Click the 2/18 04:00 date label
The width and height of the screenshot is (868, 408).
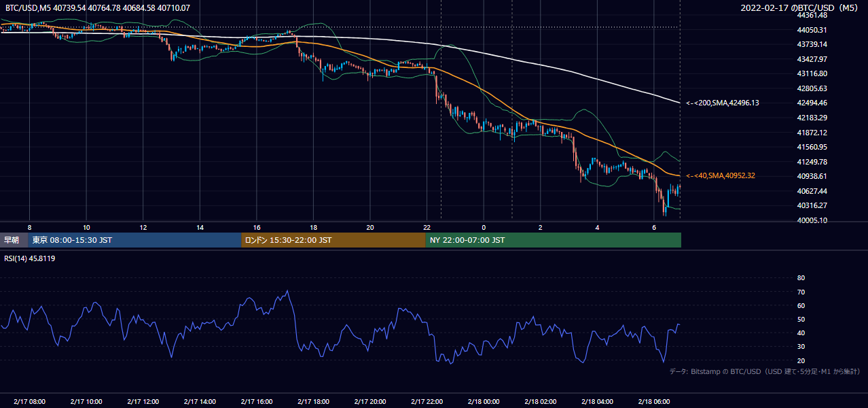[597, 401]
